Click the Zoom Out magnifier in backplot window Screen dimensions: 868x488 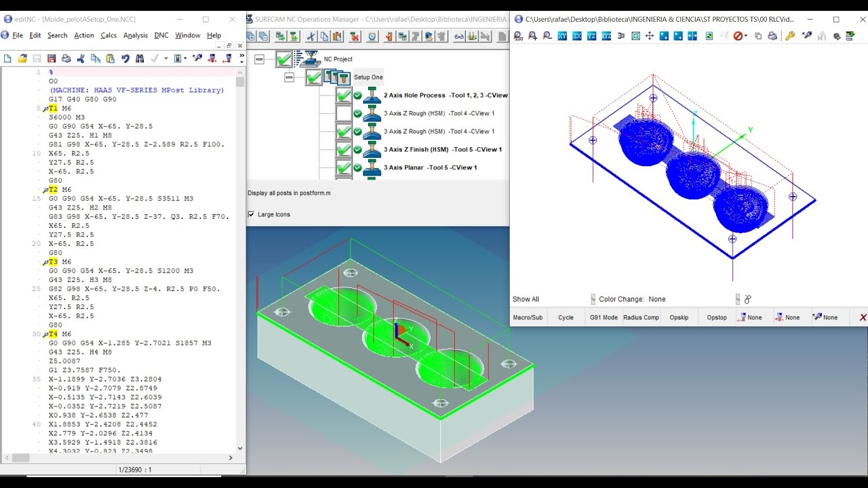[547, 37]
